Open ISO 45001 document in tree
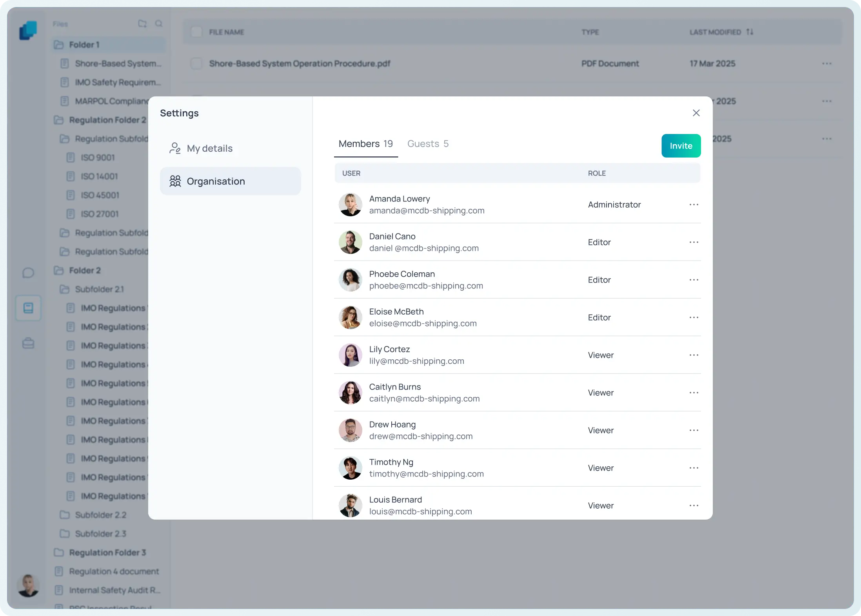 [x=93, y=195]
